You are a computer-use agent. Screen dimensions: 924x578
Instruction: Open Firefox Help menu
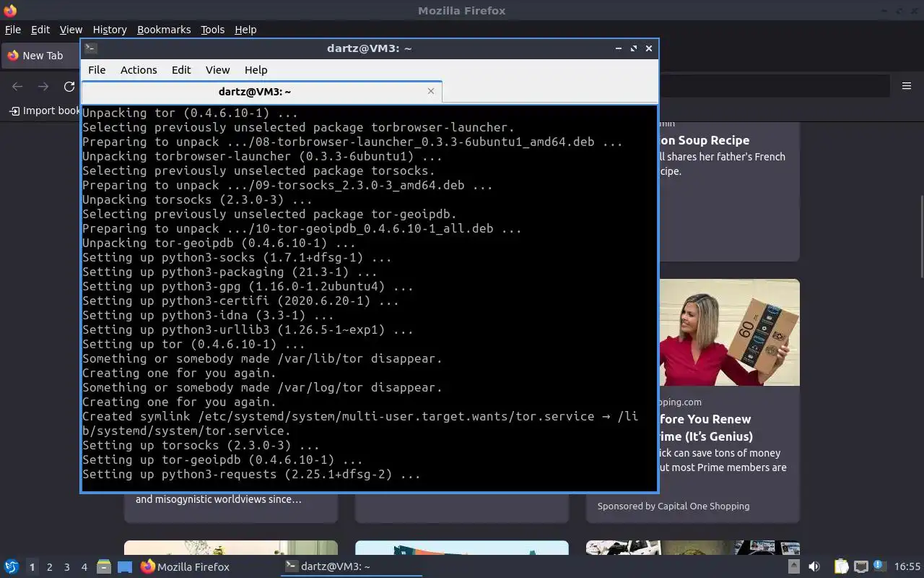tap(245, 30)
